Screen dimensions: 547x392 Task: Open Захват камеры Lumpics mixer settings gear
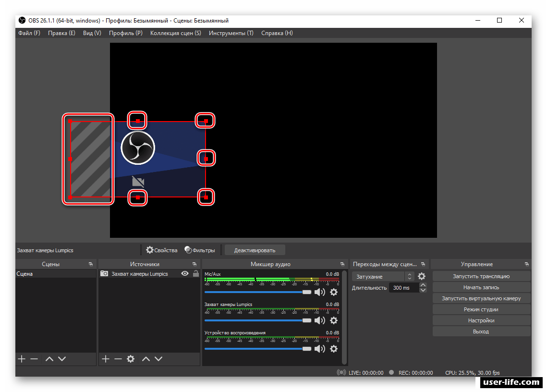coord(334,320)
